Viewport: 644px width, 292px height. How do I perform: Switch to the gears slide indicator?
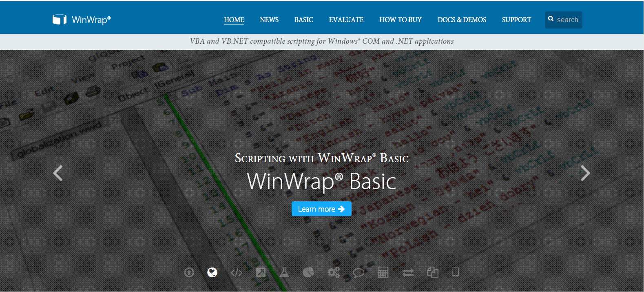[334, 272]
